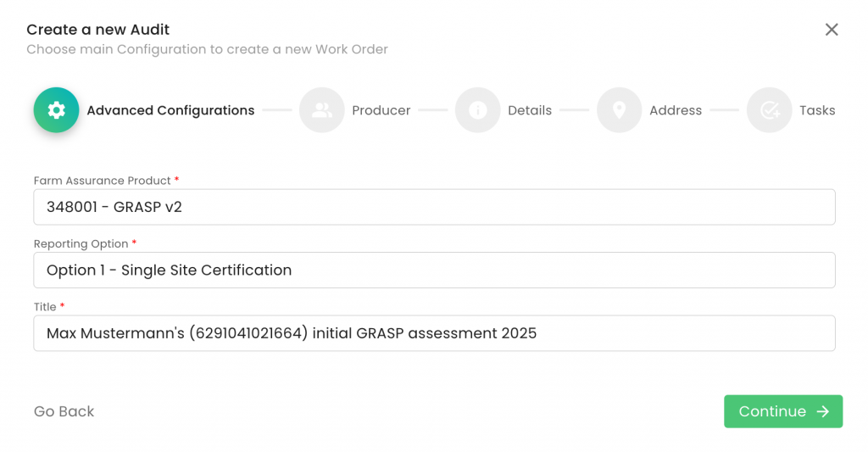Switch to the Producer step label
This screenshot has width=868, height=452.
tap(381, 110)
